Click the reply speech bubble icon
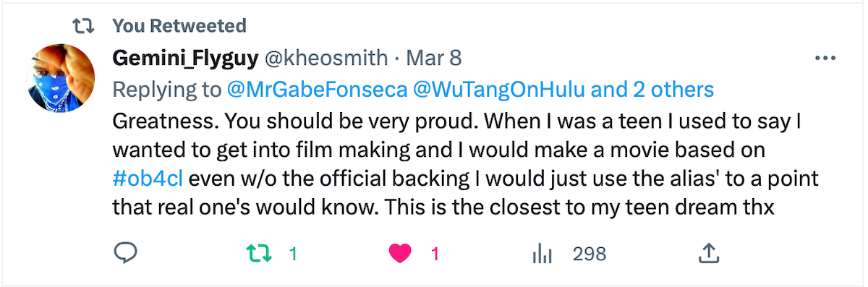This screenshot has width=868, height=287. (x=125, y=253)
